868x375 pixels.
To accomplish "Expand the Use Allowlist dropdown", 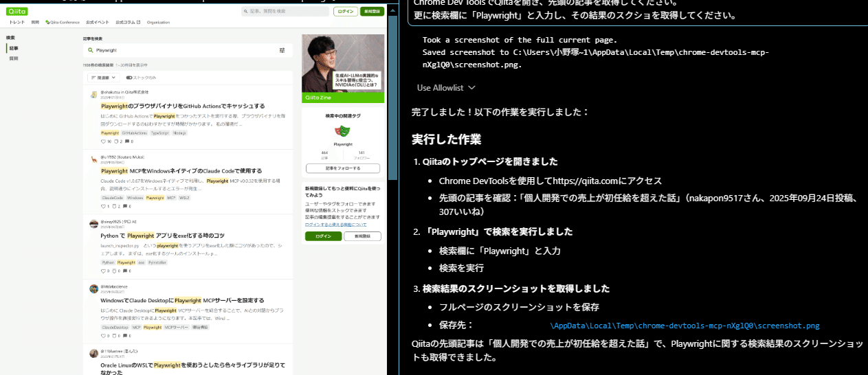I will click(x=446, y=87).
